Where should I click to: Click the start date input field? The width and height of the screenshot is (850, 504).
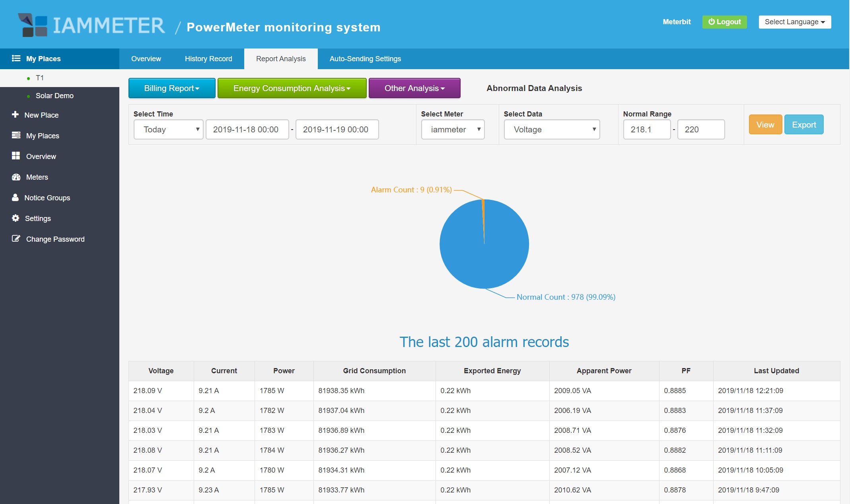247,130
